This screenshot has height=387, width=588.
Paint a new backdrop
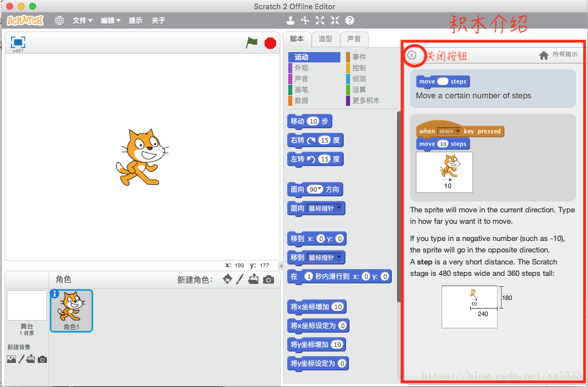tap(21, 359)
